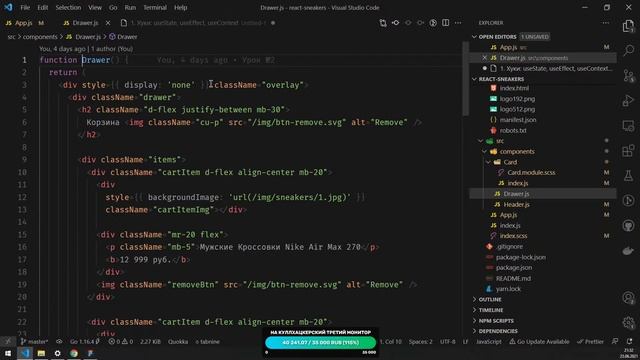Screen dimensions: 640x360
Task: Open the Selection menu
Action: click(x=68, y=7)
